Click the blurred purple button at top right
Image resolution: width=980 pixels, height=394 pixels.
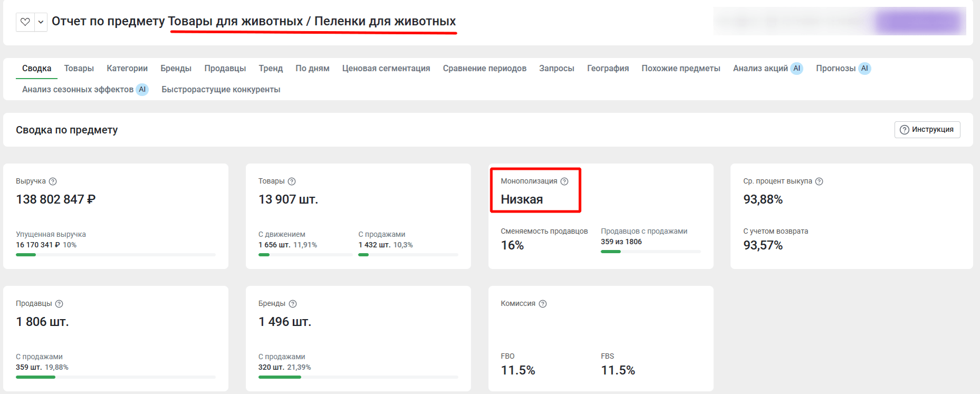(x=919, y=22)
